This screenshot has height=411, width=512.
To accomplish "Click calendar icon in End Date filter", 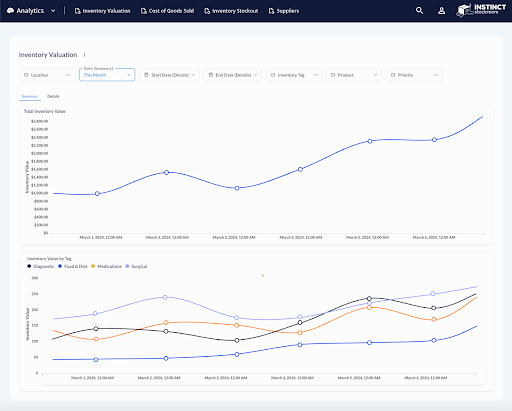I will (x=211, y=75).
